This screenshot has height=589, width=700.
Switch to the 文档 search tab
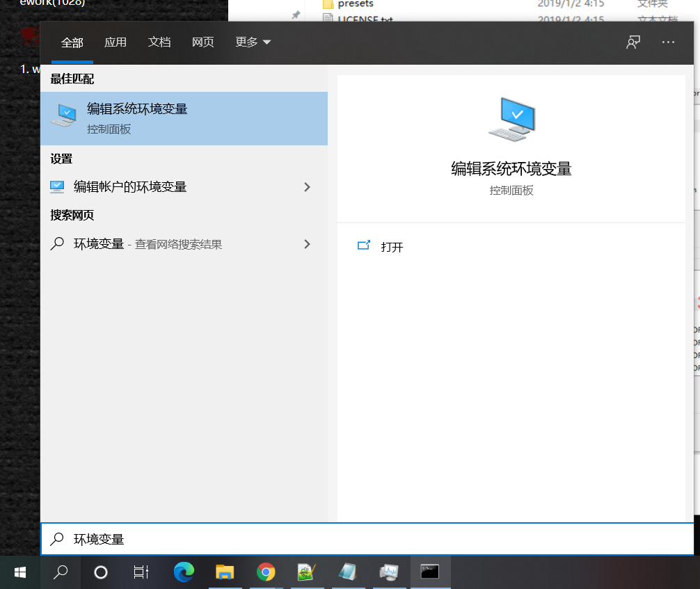pos(159,42)
